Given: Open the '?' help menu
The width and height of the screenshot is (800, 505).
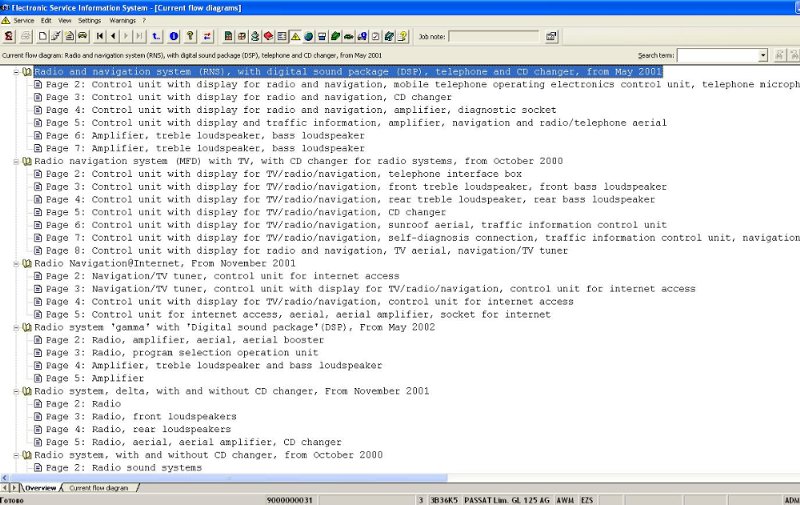Looking at the screenshot, I should tap(144, 20).
